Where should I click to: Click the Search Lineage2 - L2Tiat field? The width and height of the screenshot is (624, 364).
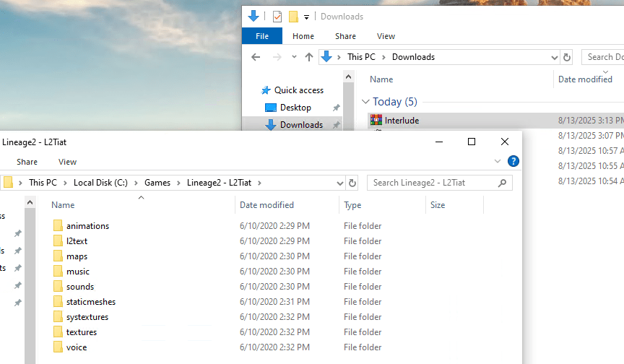pos(432,183)
